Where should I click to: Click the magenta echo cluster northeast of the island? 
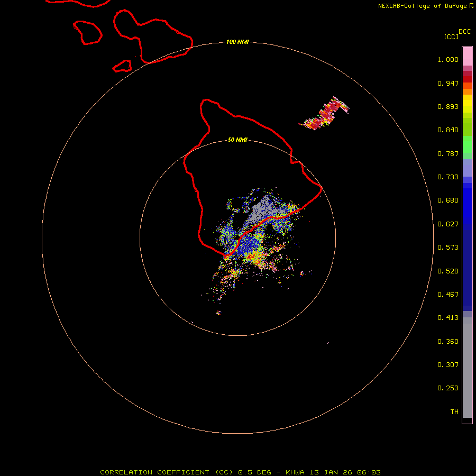[324, 113]
